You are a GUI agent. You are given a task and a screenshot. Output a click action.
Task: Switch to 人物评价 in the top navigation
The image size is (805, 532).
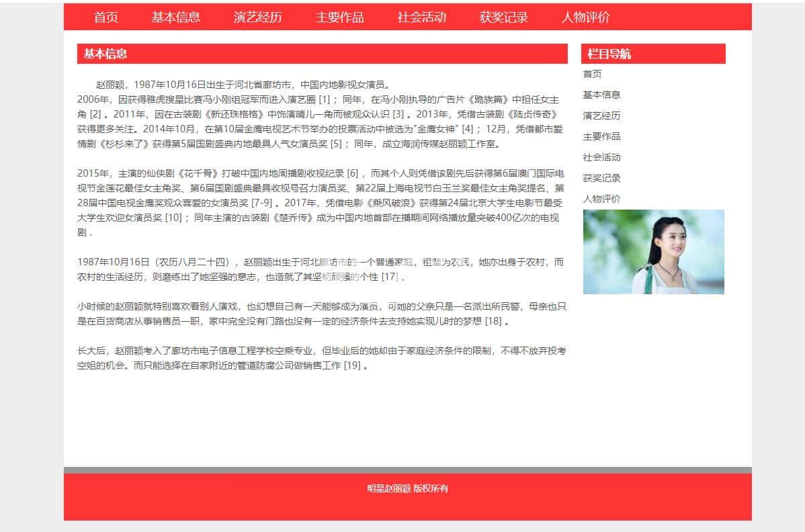tap(585, 17)
